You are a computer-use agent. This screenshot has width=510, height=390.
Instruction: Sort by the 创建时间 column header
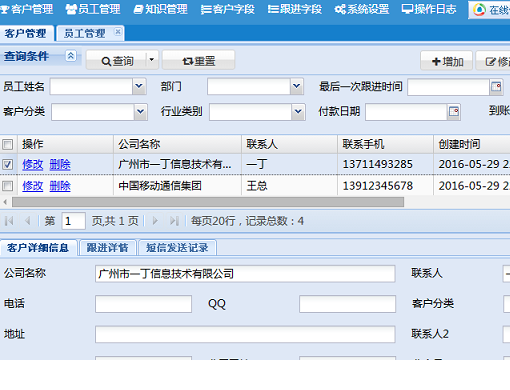[x=472, y=144]
